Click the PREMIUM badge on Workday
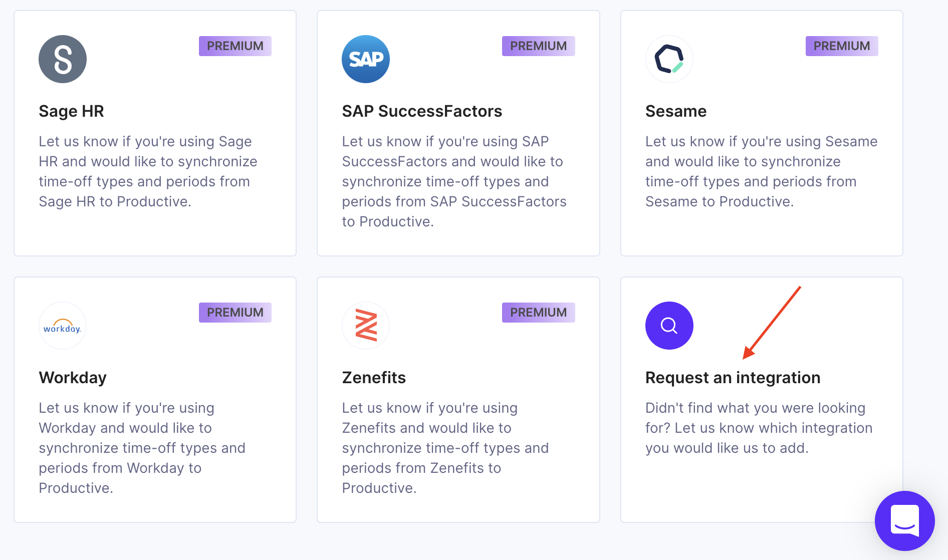This screenshot has height=560, width=948. coord(235,313)
